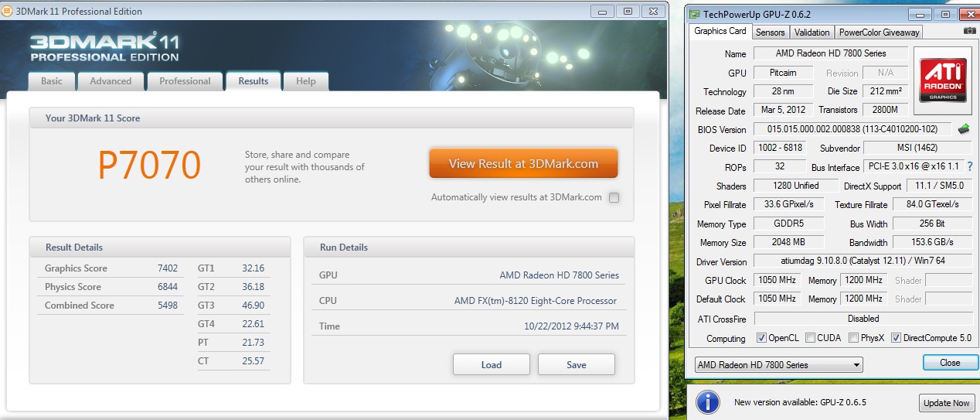Click the Physics Score value 6844

[167, 287]
